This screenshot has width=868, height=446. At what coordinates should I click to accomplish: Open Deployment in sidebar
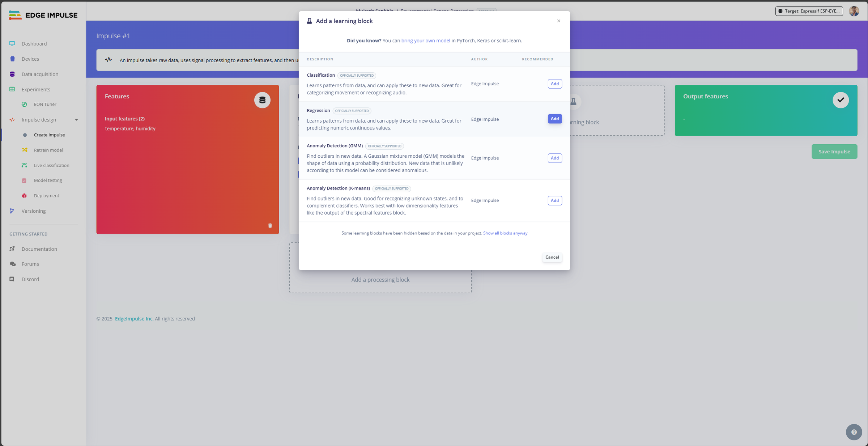pos(46,196)
